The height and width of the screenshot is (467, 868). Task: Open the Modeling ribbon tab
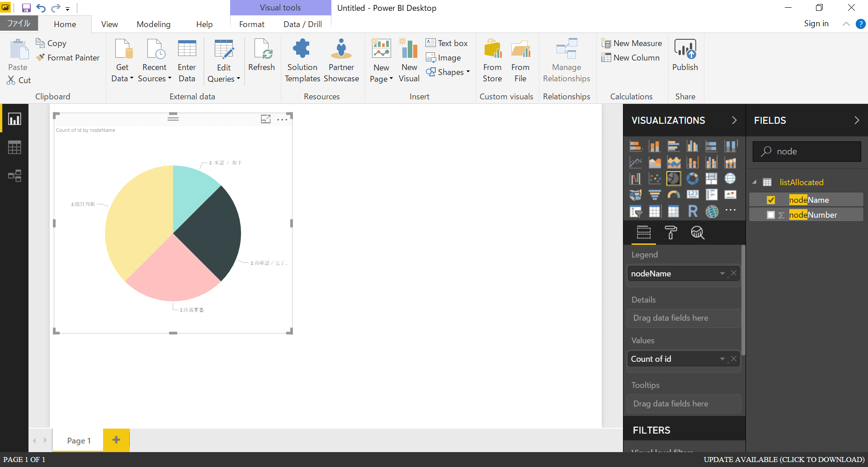[153, 24]
